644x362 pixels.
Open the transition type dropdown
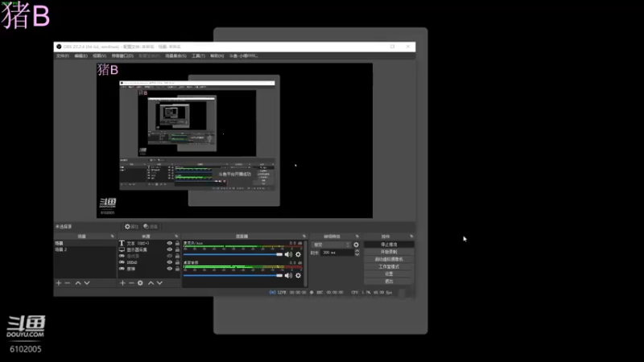tap(331, 245)
